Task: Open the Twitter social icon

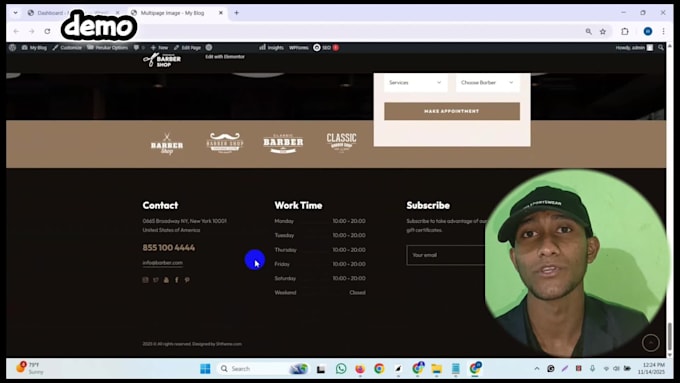Action: (x=156, y=280)
